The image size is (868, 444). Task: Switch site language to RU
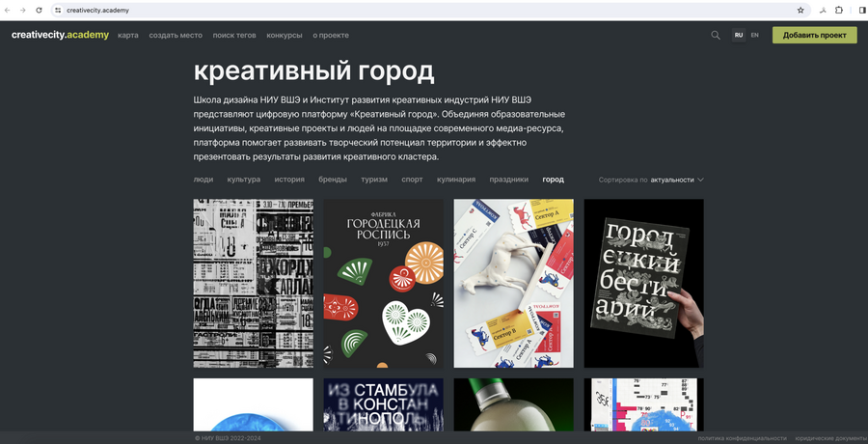(739, 35)
